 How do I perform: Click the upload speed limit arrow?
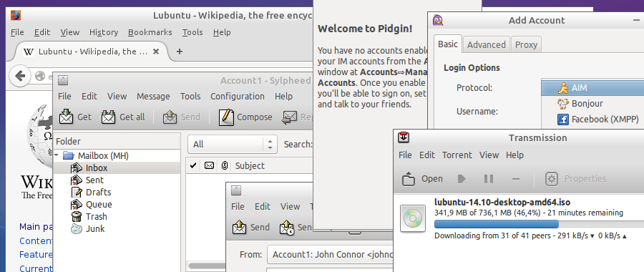pyautogui.click(x=625, y=236)
